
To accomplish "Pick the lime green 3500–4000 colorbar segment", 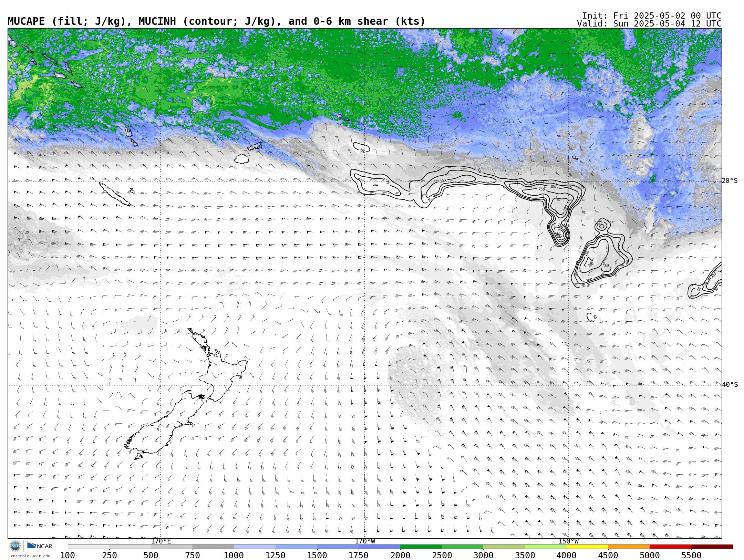I will (x=546, y=547).
